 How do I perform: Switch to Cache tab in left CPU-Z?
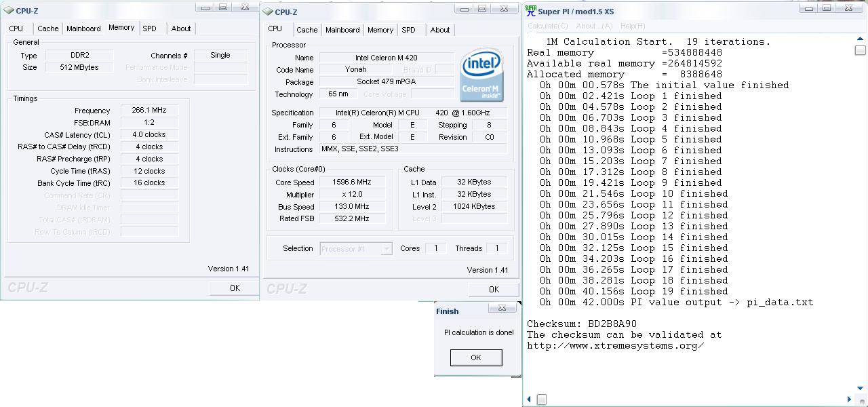(x=48, y=28)
